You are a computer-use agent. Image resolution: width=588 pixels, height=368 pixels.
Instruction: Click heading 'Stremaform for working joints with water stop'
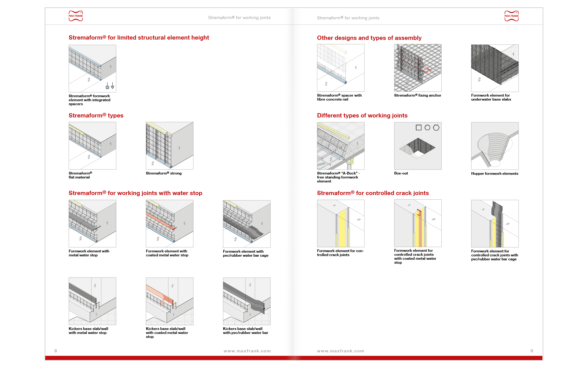(135, 193)
